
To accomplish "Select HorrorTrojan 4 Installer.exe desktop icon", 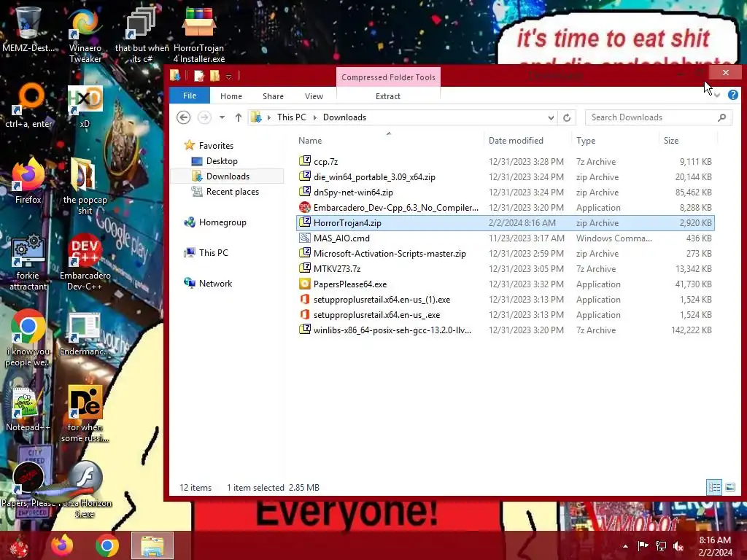I will pyautogui.click(x=198, y=34).
